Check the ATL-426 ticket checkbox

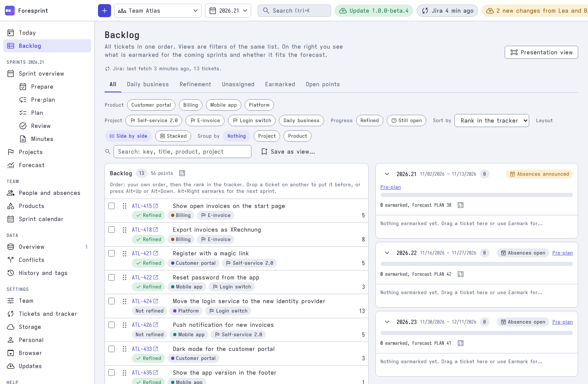tap(111, 325)
